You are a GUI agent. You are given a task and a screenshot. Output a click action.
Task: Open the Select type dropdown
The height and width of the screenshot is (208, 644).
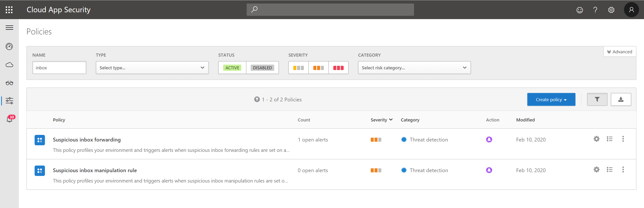coord(152,68)
